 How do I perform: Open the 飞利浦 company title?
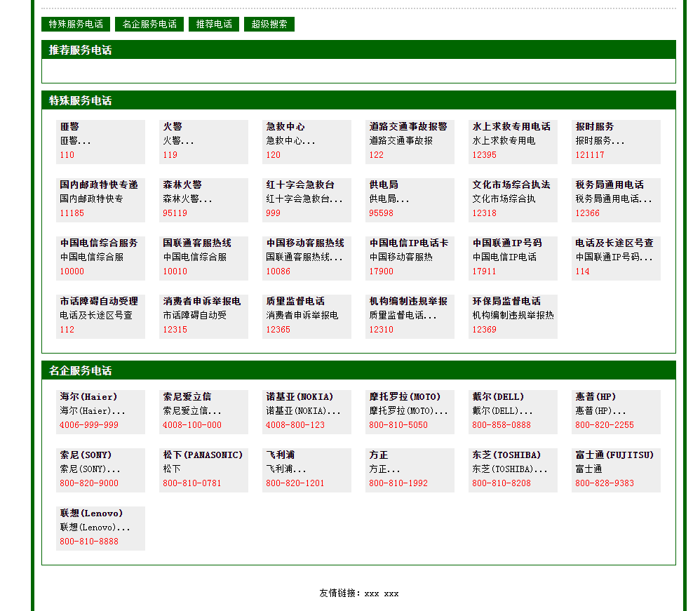[x=281, y=455]
